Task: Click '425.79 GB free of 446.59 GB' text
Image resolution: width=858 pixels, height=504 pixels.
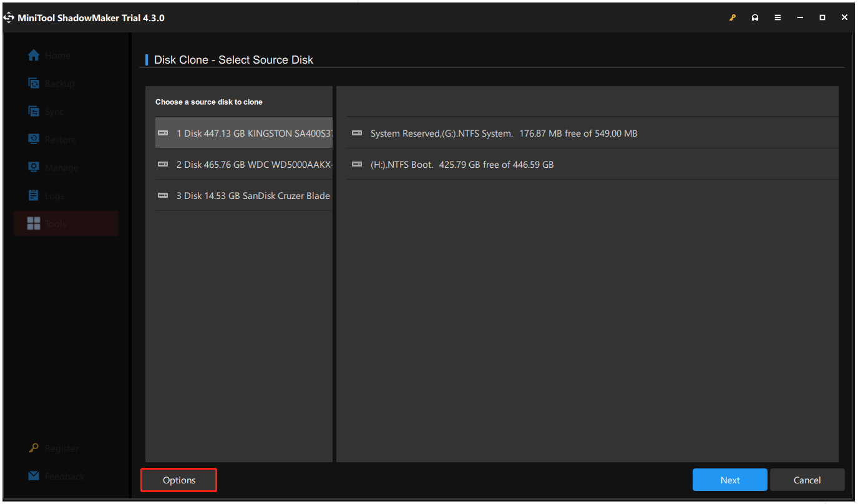Action: click(x=497, y=165)
